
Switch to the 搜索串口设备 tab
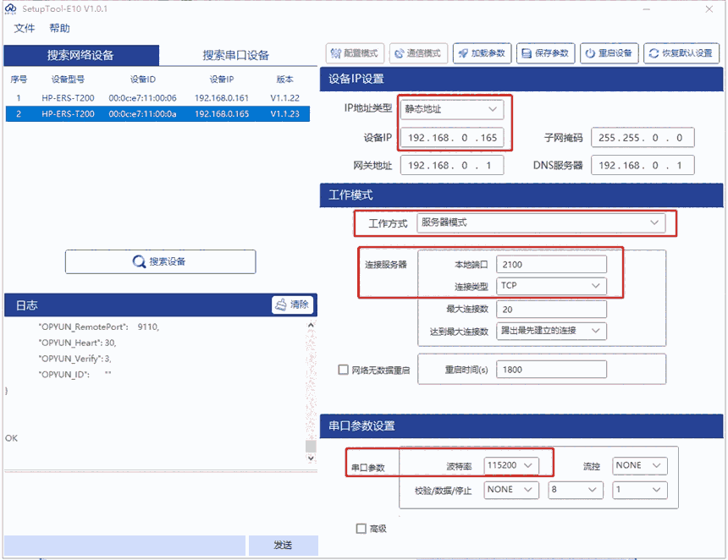235,56
